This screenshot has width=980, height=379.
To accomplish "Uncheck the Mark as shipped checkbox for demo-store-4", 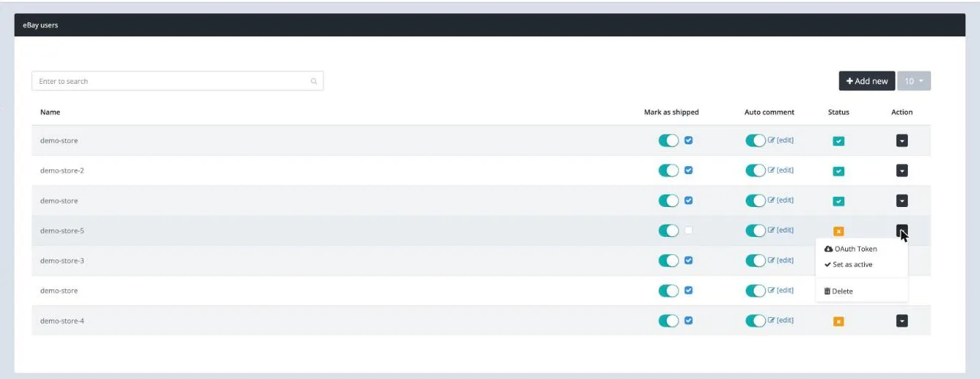I will coord(688,320).
